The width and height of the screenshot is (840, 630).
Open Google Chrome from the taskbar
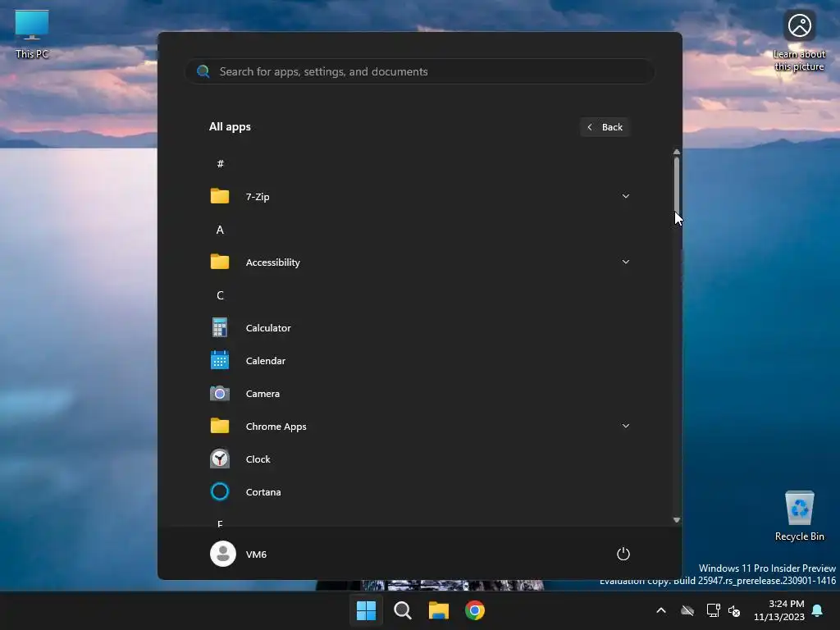tap(475, 610)
